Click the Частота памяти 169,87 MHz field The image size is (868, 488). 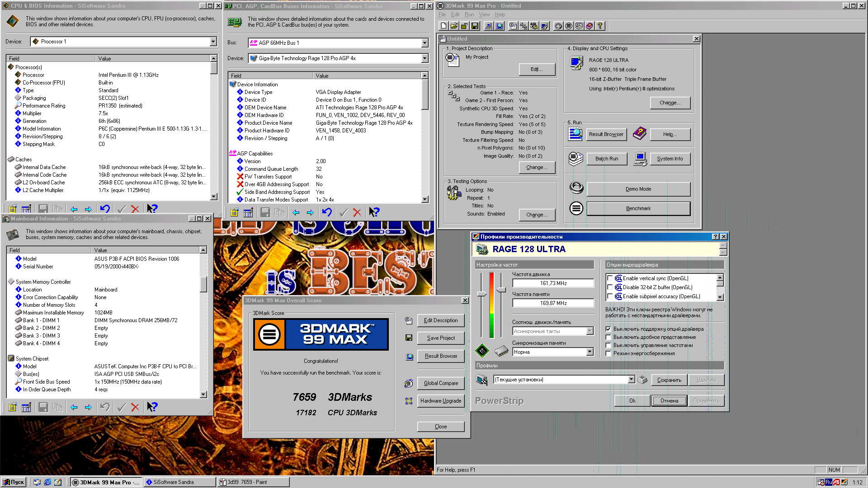[553, 303]
